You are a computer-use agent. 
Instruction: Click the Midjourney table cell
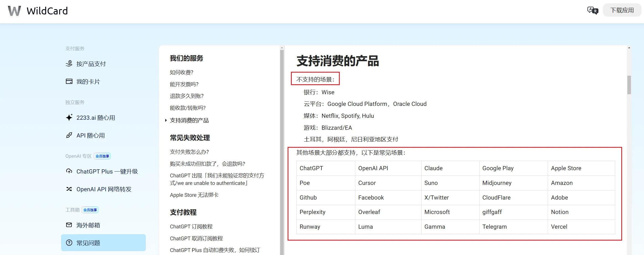click(x=514, y=183)
